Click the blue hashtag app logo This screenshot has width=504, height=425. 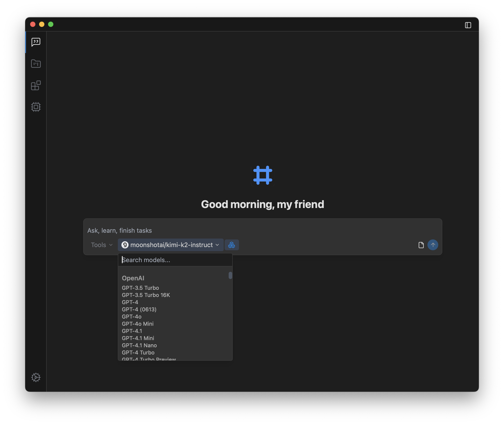pos(263,175)
